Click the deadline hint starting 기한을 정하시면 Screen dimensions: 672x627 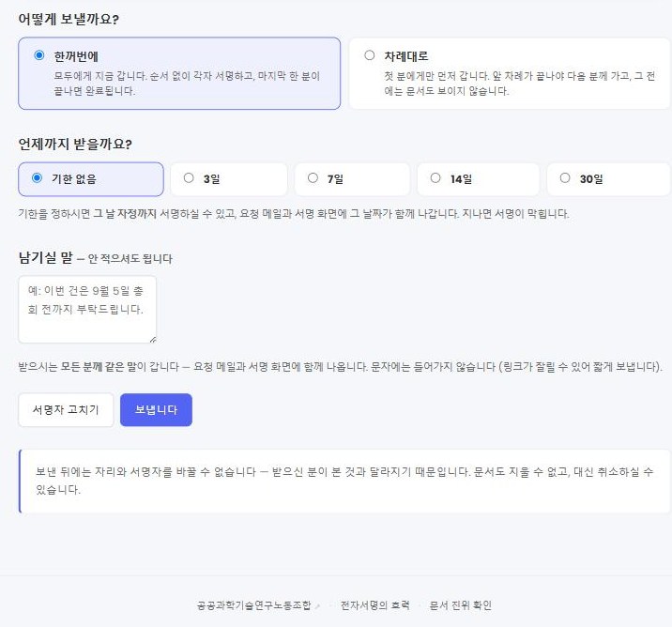[x=294, y=213]
